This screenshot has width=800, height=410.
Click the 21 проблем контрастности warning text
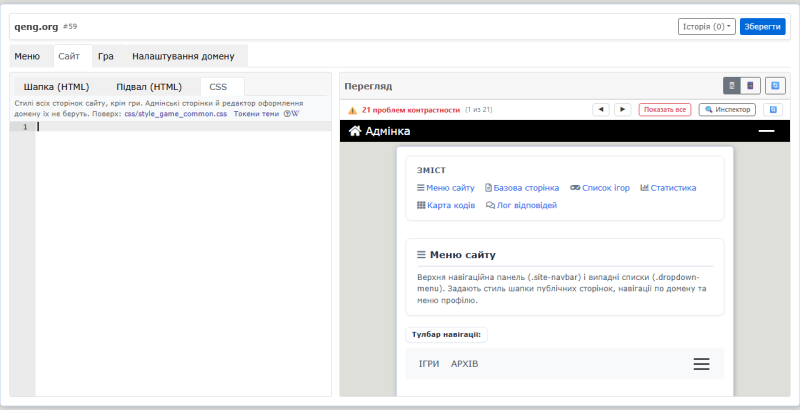click(x=411, y=110)
